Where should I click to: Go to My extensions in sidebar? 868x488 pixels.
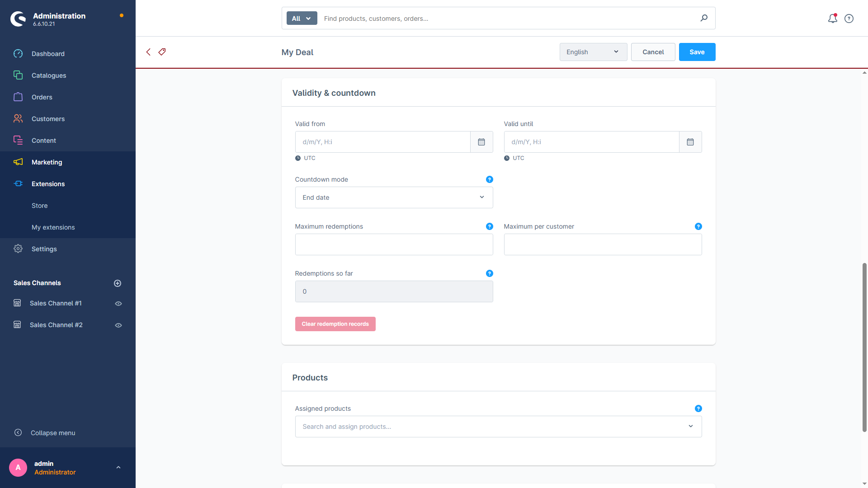click(53, 227)
